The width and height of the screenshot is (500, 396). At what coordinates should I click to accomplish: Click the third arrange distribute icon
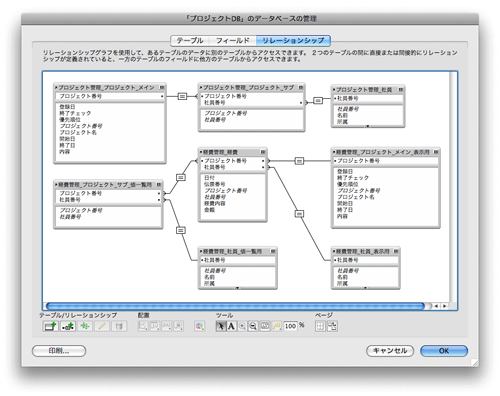tap(166, 326)
